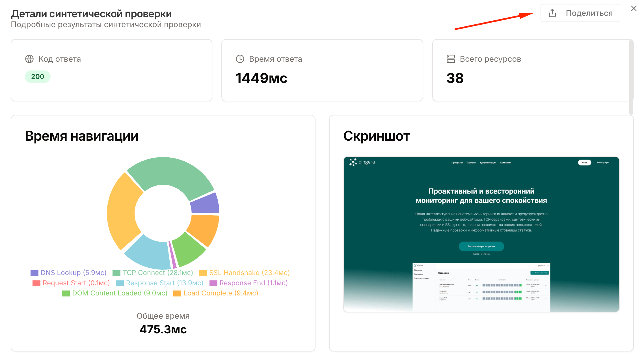The width and height of the screenshot is (644, 356).
Task: Toggle Request Start legend entry
Action: (71, 283)
